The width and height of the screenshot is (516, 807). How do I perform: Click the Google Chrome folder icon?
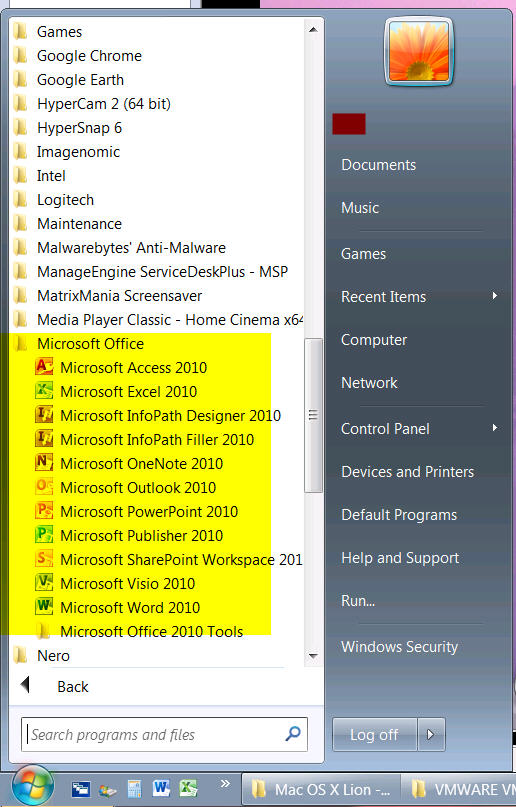coord(21,55)
